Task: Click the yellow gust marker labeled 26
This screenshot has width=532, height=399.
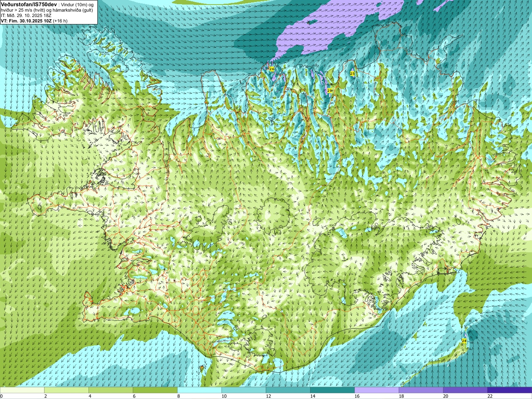Action: pyautogui.click(x=272, y=69)
